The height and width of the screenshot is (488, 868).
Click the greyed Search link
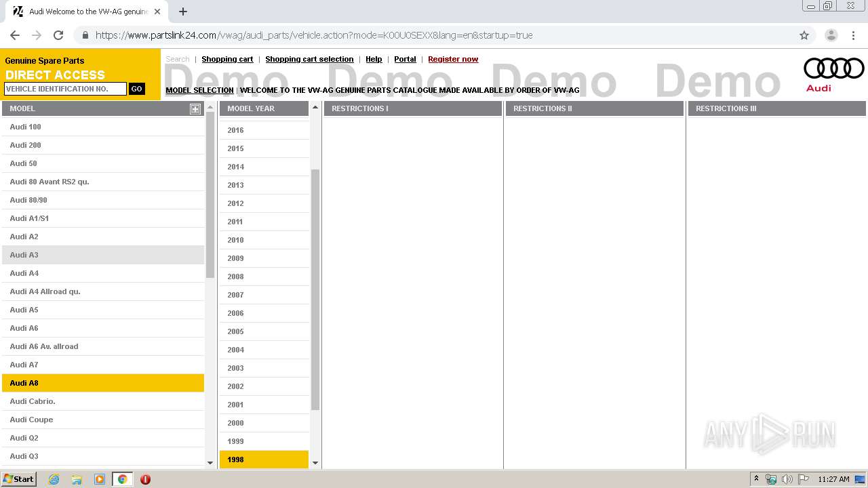click(x=178, y=59)
